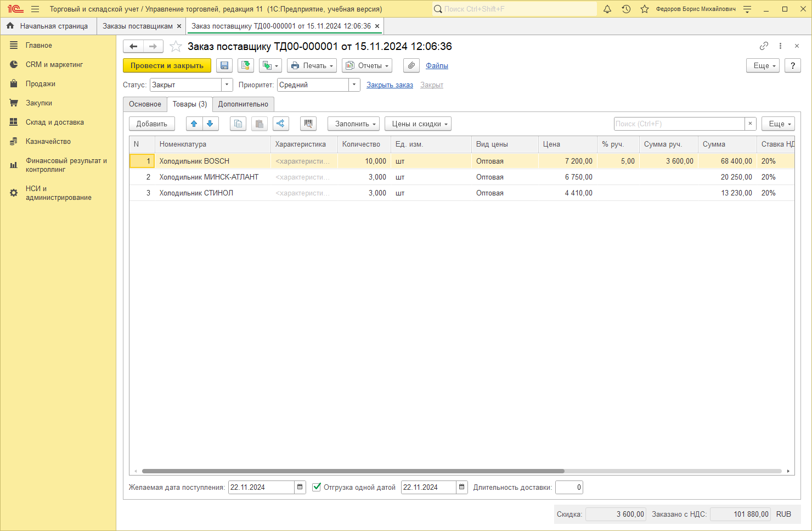This screenshot has width=812, height=531.
Task: Select the Холодильник СТИНОЛ row
Action: point(461,193)
